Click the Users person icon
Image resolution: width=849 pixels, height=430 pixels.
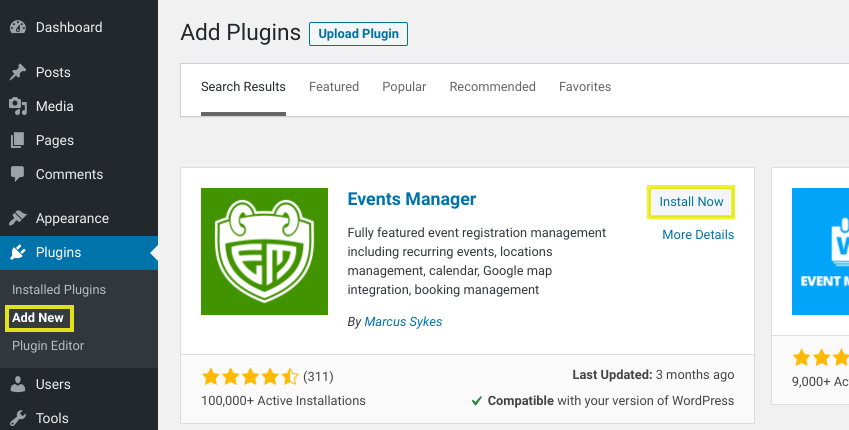[x=18, y=384]
